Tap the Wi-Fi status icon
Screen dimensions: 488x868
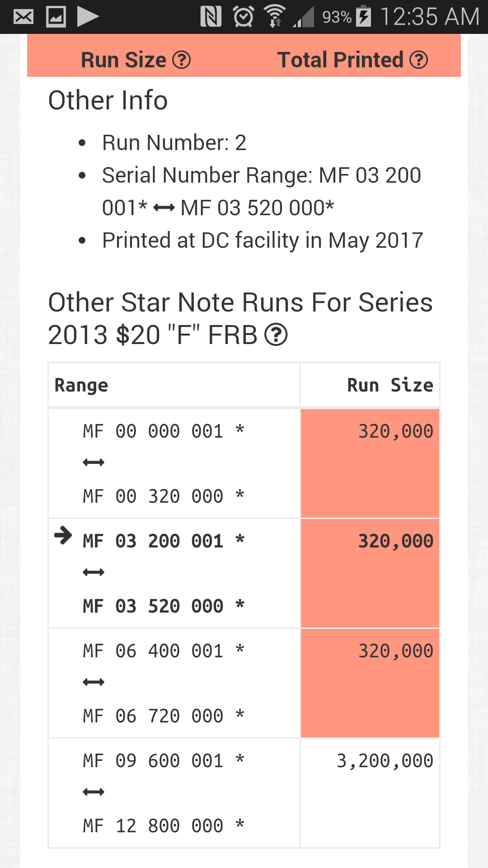coord(274,17)
